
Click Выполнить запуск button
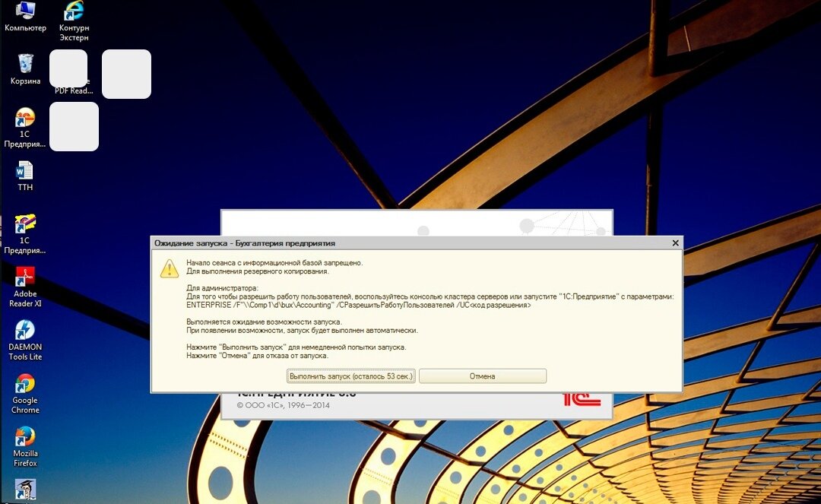pos(350,376)
